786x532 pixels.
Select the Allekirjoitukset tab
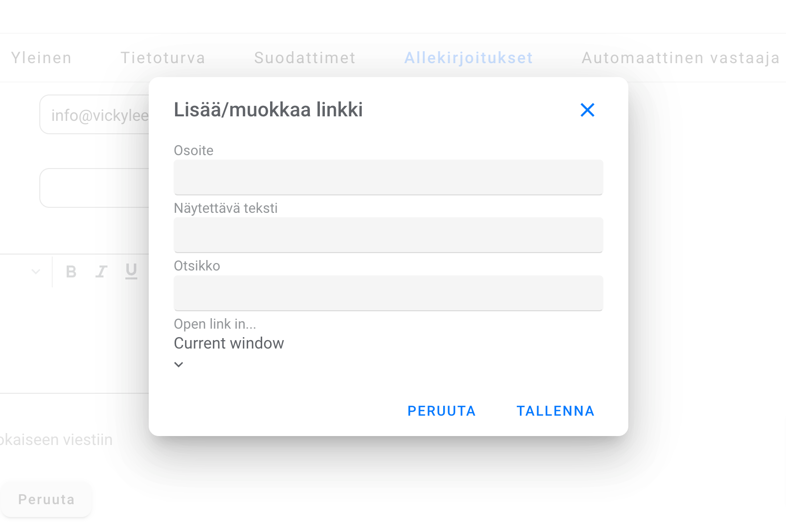[468, 58]
